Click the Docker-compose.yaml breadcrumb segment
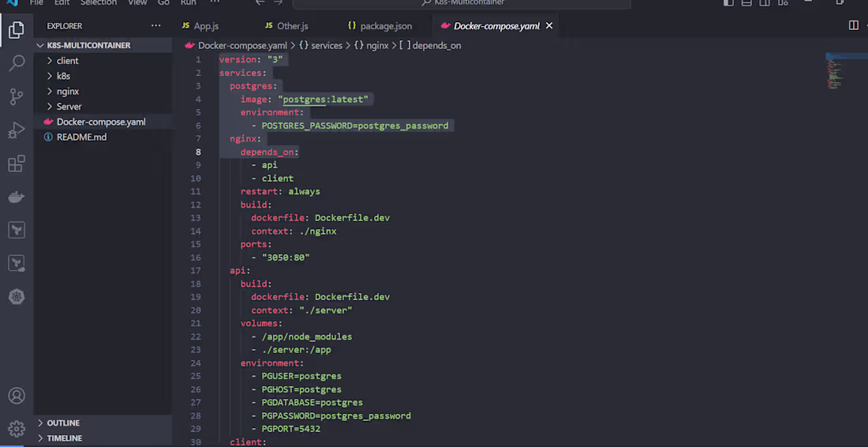 242,46
